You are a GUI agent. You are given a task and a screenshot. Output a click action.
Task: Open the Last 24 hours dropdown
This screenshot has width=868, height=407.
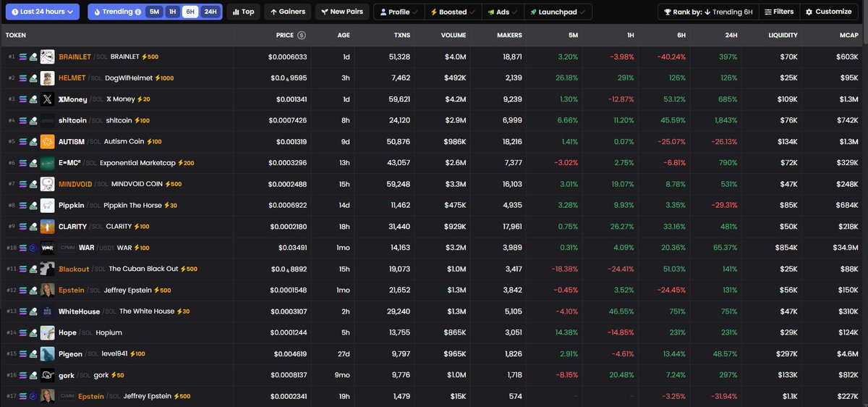(41, 12)
